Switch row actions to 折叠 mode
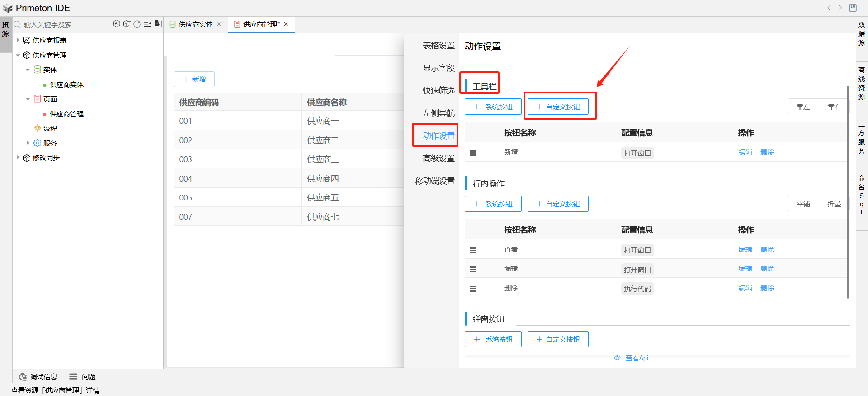This screenshot has width=868, height=396. 834,204
